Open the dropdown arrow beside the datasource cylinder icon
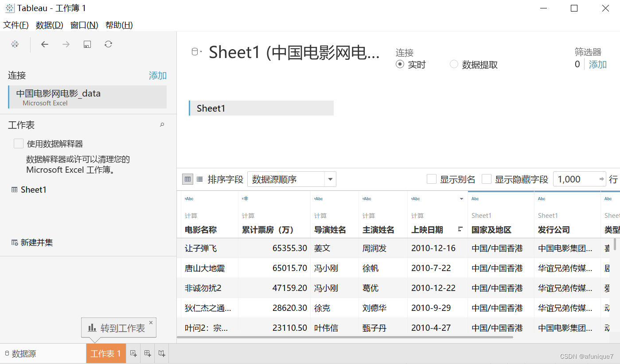Image resolution: width=620 pixels, height=364 pixels. tap(201, 52)
